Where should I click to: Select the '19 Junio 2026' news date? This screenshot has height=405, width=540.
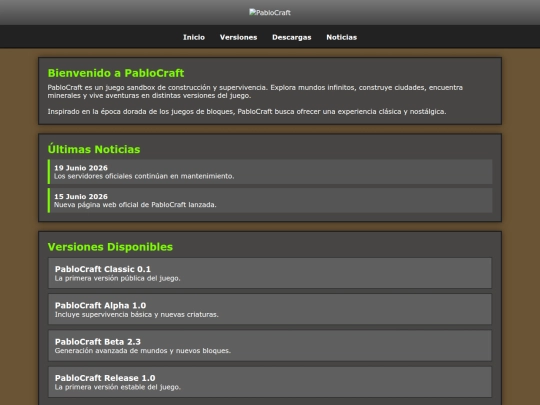[x=81, y=168]
